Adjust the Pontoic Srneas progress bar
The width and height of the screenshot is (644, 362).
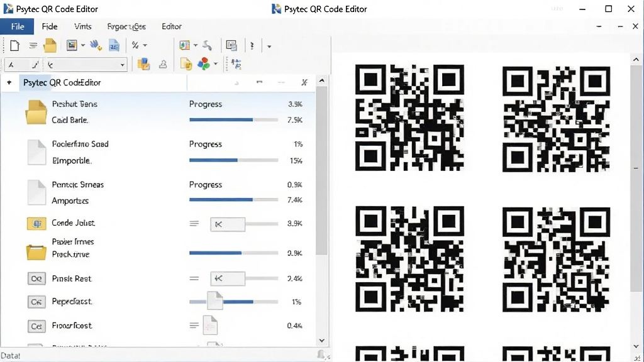coord(234,200)
